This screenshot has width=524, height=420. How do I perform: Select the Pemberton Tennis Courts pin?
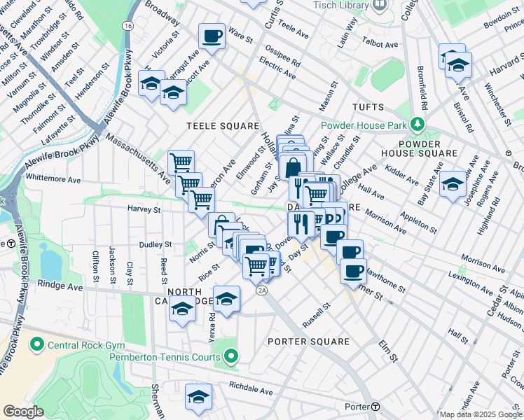point(232,357)
